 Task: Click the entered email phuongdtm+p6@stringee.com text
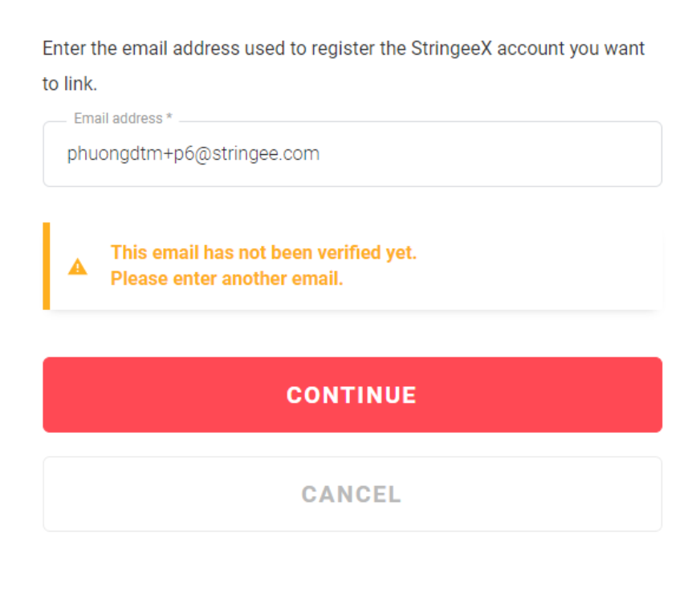[x=193, y=153]
